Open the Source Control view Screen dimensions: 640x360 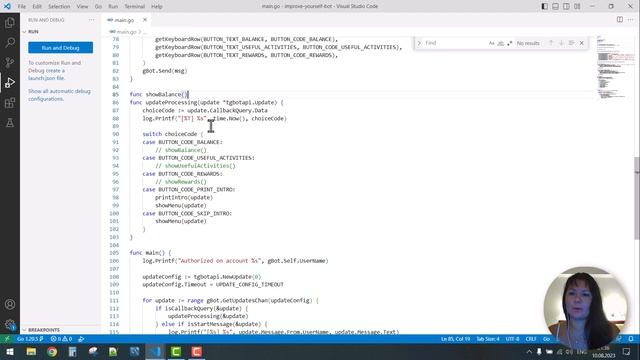click(10, 62)
